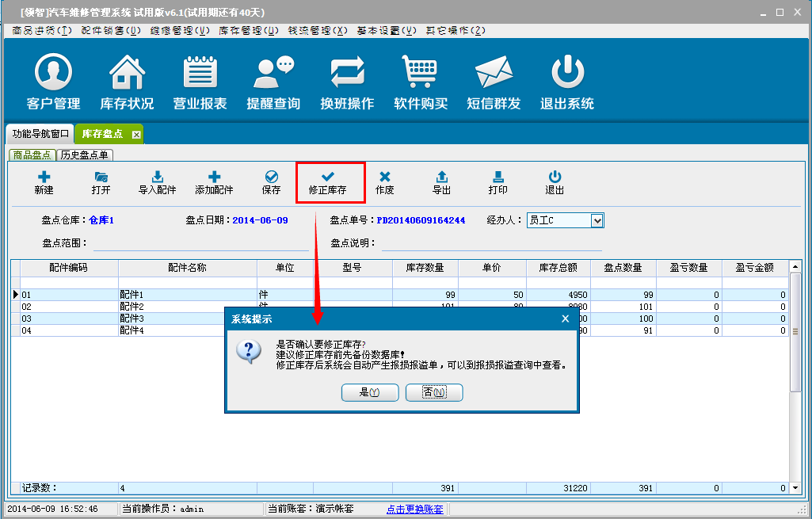This screenshot has width=812, height=519.
Task: Switch to 历史盘点单 tab
Action: click(85, 155)
